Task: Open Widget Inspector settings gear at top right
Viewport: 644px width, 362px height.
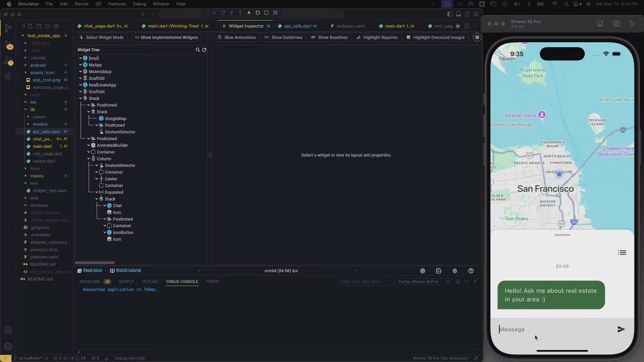Action: click(x=477, y=37)
